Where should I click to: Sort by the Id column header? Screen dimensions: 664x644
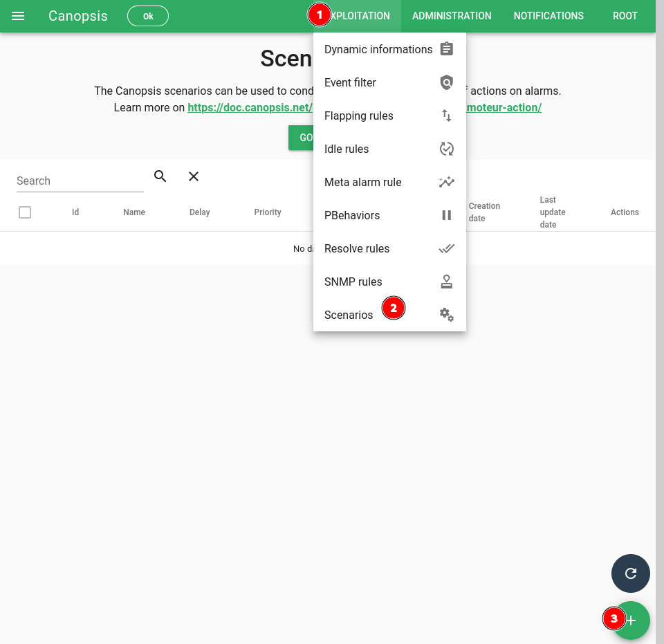click(75, 212)
